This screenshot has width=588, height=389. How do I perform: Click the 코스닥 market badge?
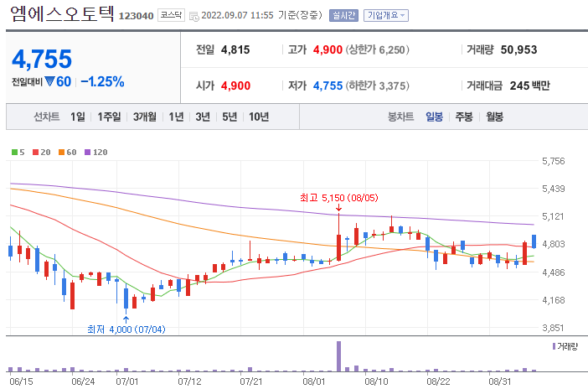(x=171, y=15)
